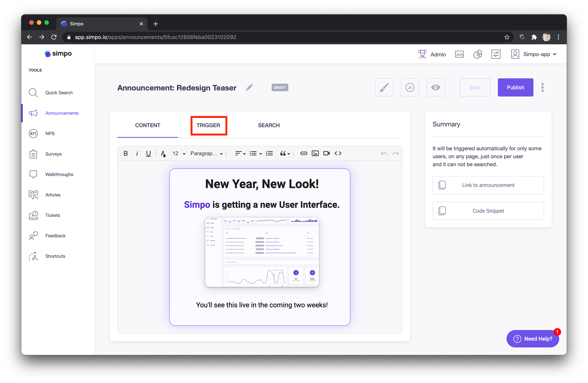588x383 pixels.
Task: Insert a video into the announcement
Action: tap(327, 153)
